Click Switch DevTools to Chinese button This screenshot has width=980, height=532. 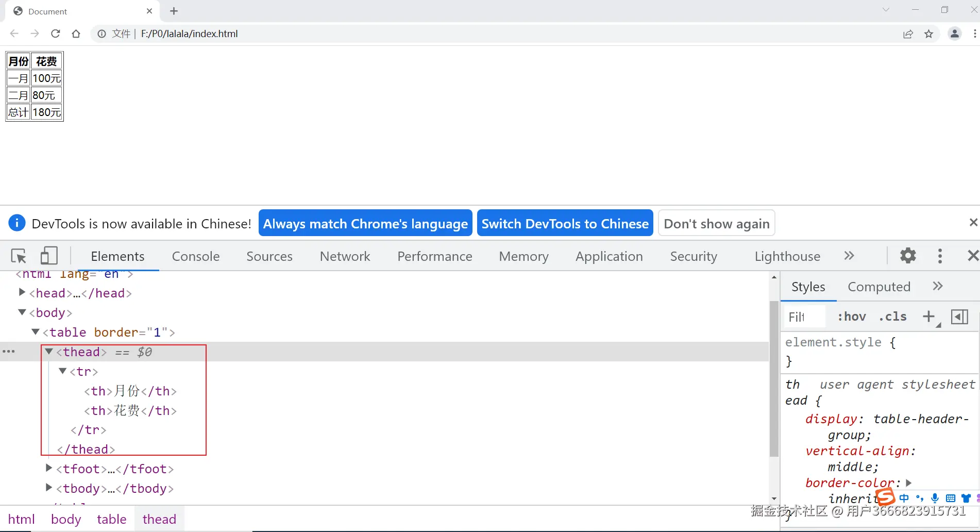point(565,224)
